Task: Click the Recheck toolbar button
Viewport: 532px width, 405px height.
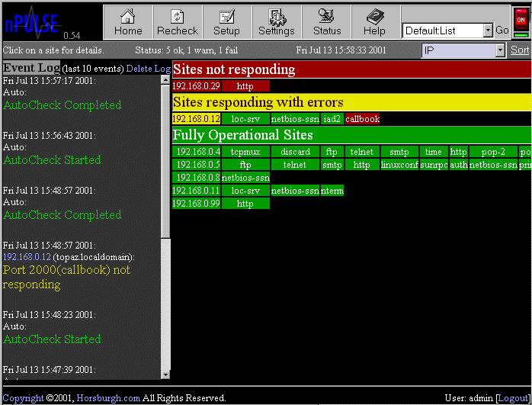Action: [x=178, y=22]
